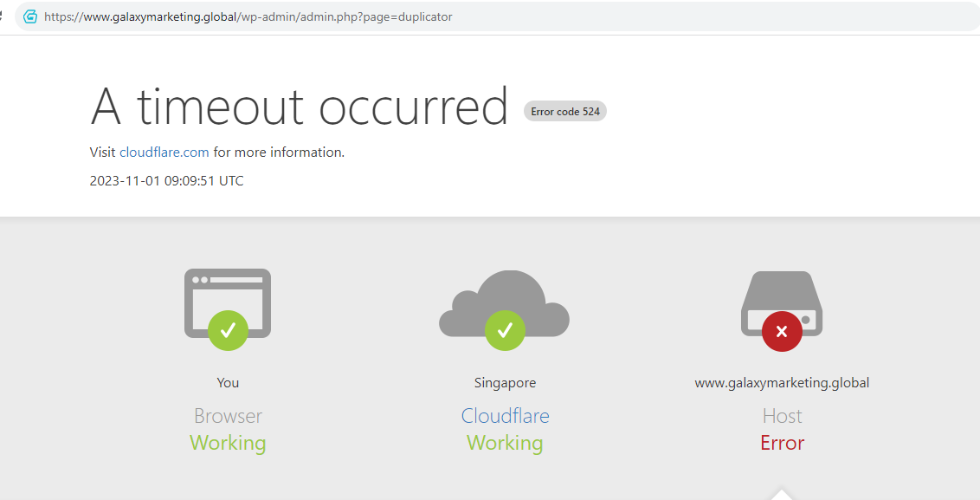Viewport: 980px width, 500px height.
Task: Click the red 'Error' status under Host
Action: (x=782, y=443)
